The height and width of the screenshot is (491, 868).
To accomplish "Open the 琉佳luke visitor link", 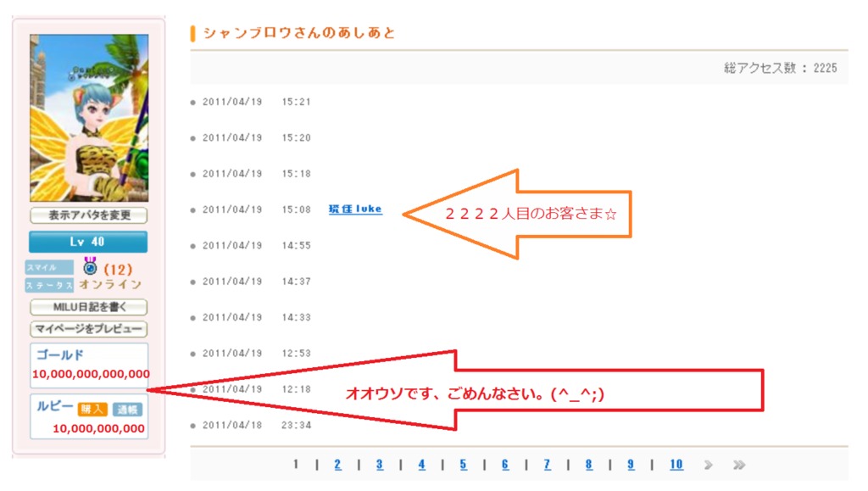I will [x=355, y=209].
